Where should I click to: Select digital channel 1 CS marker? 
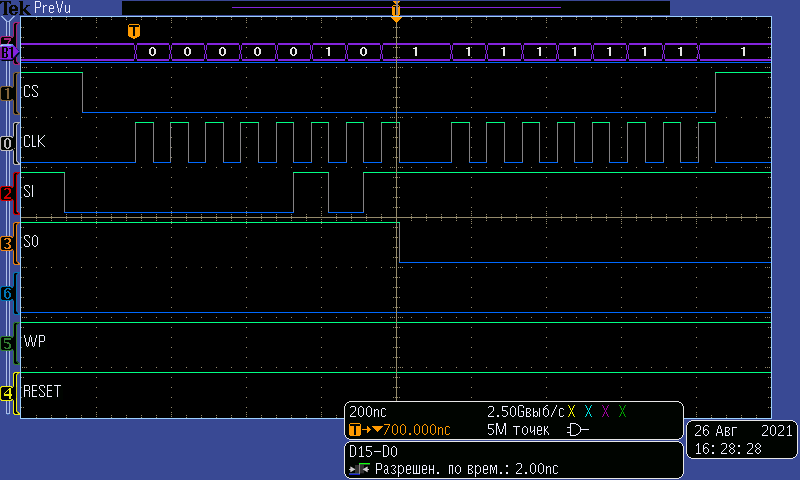(8, 93)
